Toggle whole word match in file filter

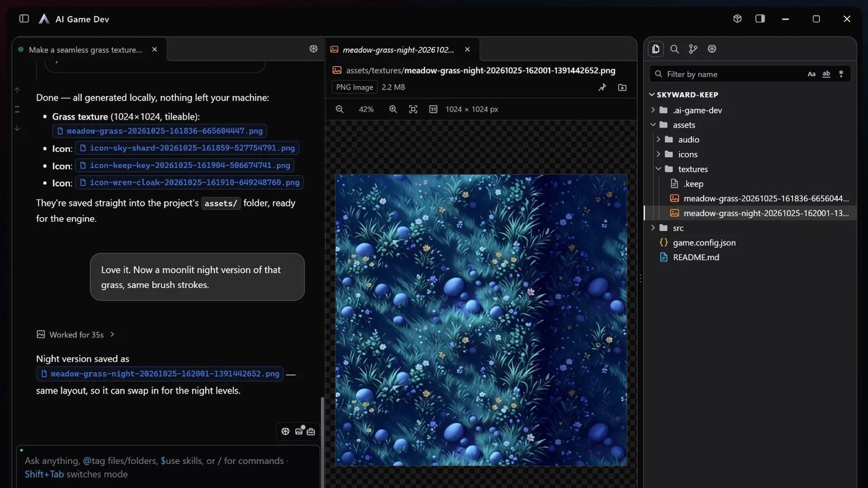826,74
